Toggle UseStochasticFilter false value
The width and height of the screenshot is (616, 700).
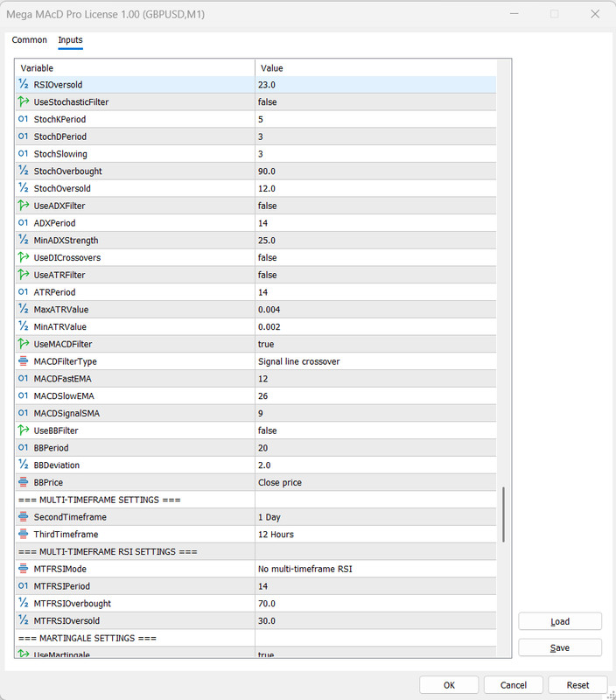(375, 101)
